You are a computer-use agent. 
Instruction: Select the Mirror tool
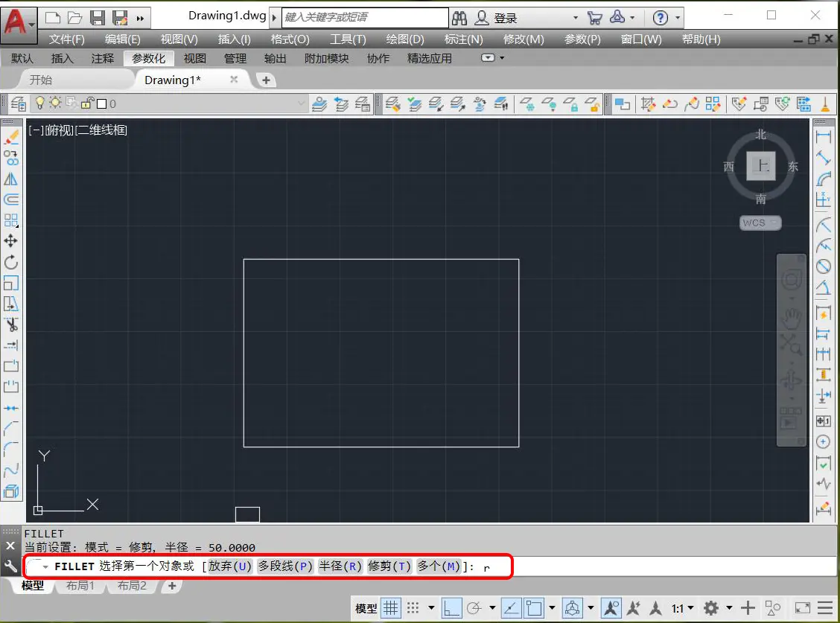pyautogui.click(x=11, y=179)
